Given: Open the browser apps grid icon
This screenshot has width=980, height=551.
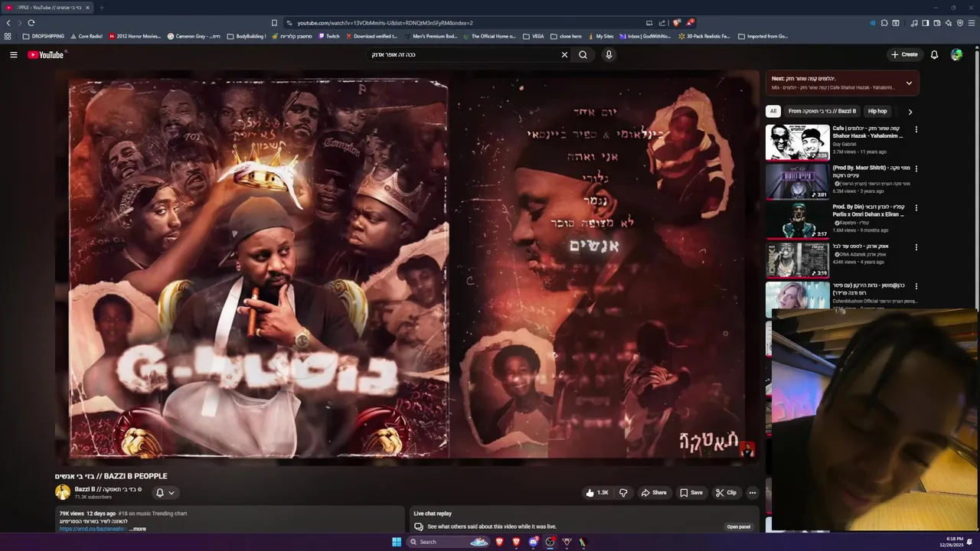Looking at the screenshot, I should click(x=8, y=36).
